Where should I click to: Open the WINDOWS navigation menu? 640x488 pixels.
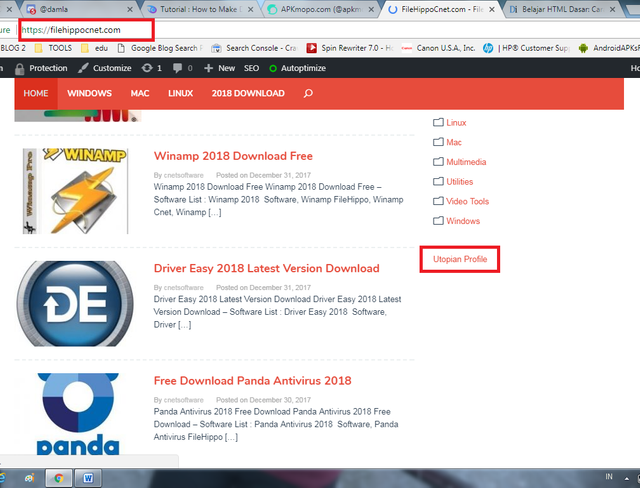[89, 93]
